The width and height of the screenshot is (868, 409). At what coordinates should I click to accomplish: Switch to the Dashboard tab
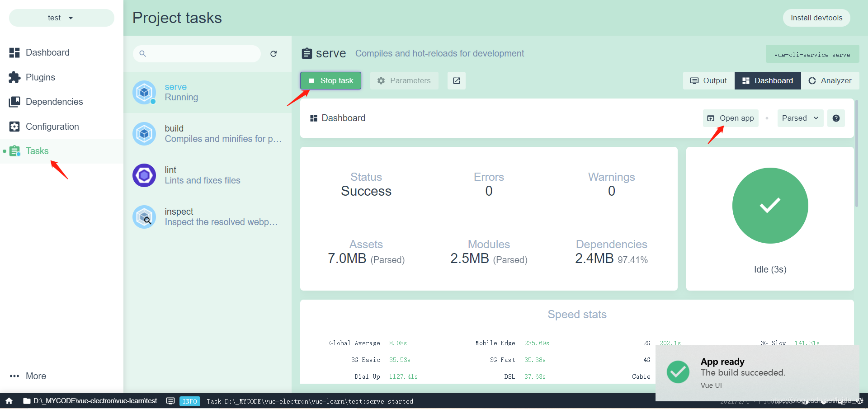768,80
